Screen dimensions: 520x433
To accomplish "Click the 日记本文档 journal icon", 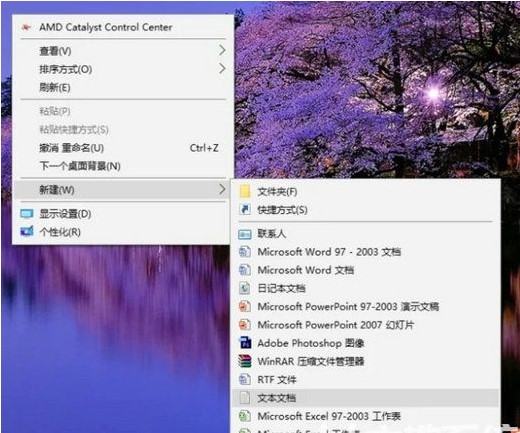I will click(245, 288).
